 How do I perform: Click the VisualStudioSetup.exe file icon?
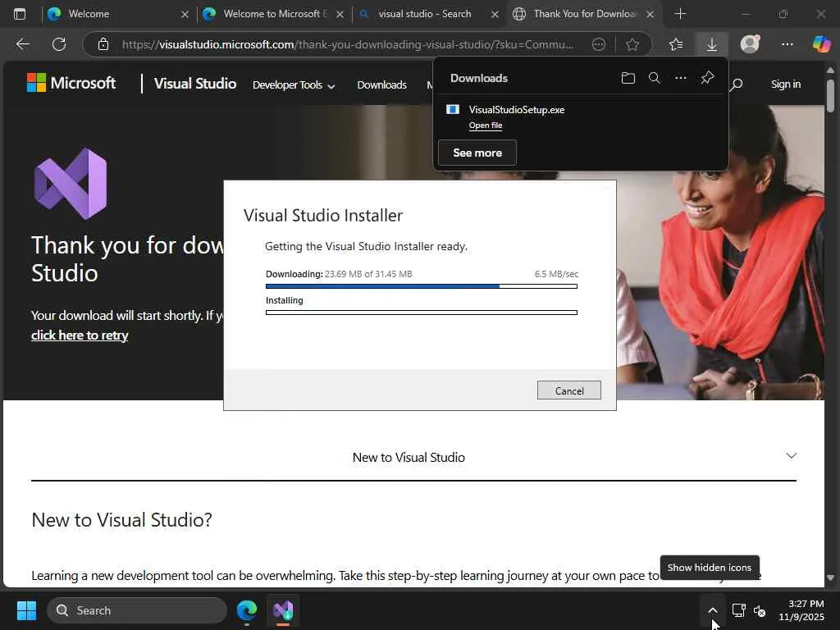tap(453, 109)
